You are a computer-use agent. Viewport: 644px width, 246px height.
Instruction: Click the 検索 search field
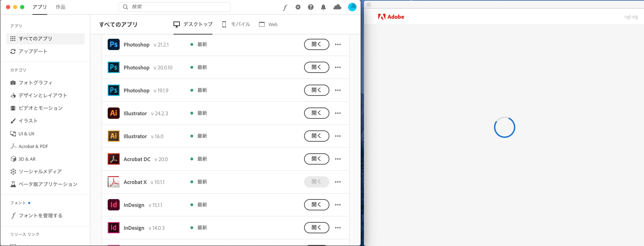click(175, 7)
